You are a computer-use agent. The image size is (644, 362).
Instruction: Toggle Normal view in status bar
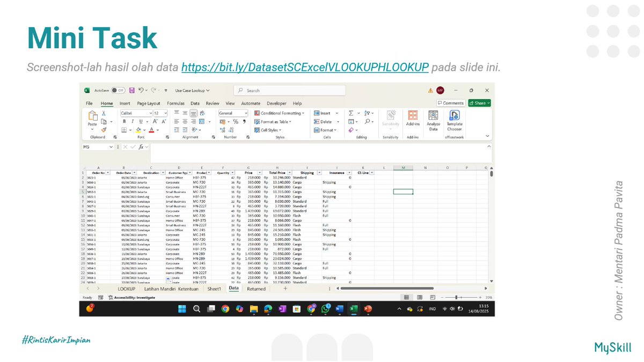tap(406, 297)
